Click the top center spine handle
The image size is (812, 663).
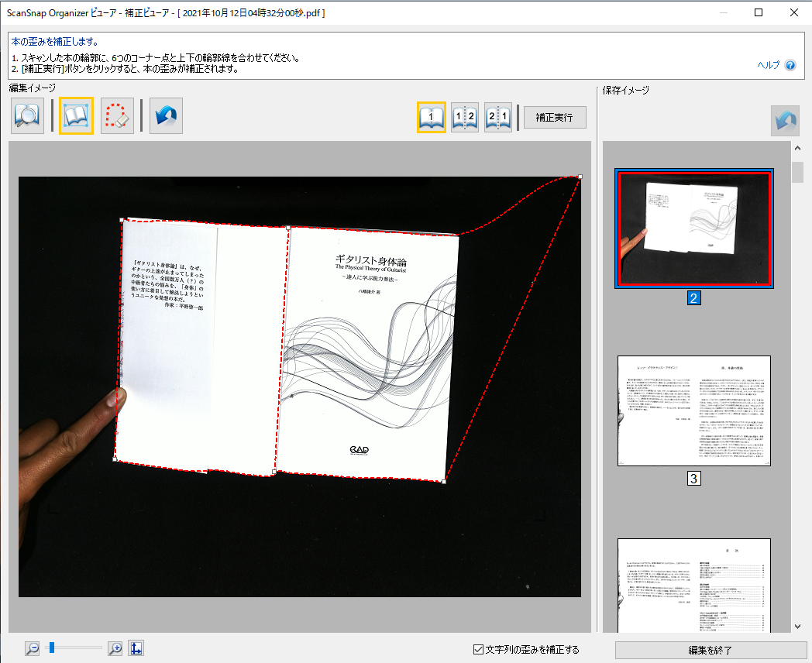pyautogui.click(x=288, y=228)
